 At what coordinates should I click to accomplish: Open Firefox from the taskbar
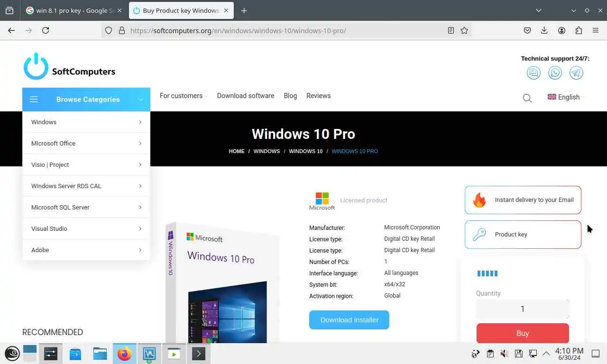124,354
